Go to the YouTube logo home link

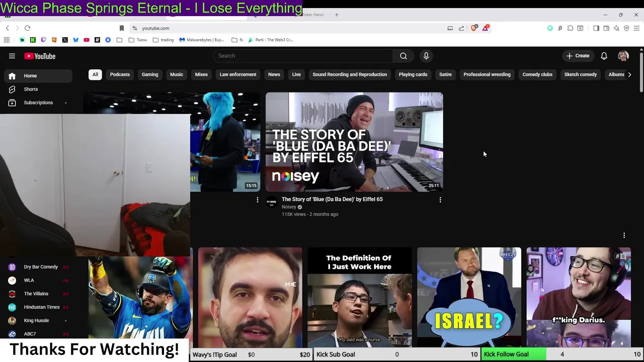click(x=40, y=56)
